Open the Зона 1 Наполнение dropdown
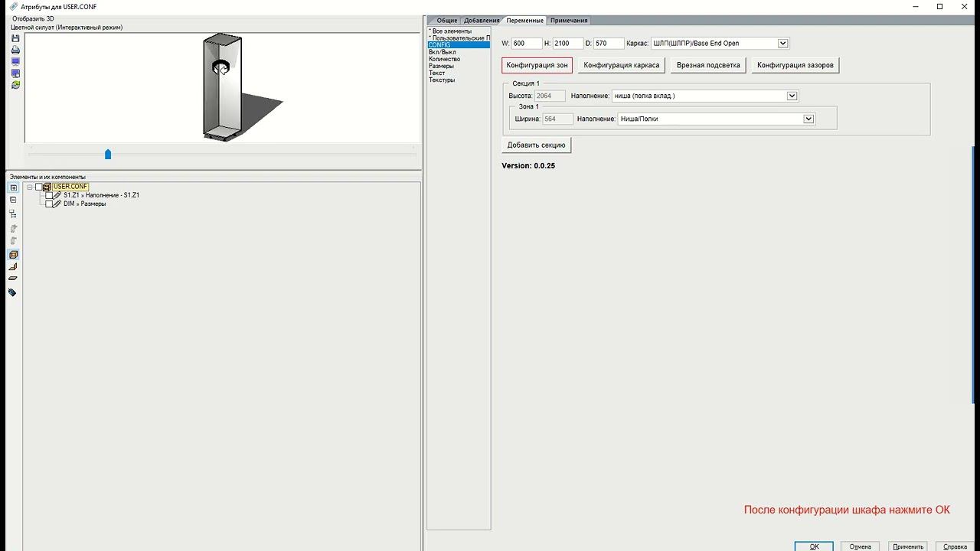The image size is (980, 551). [x=808, y=119]
